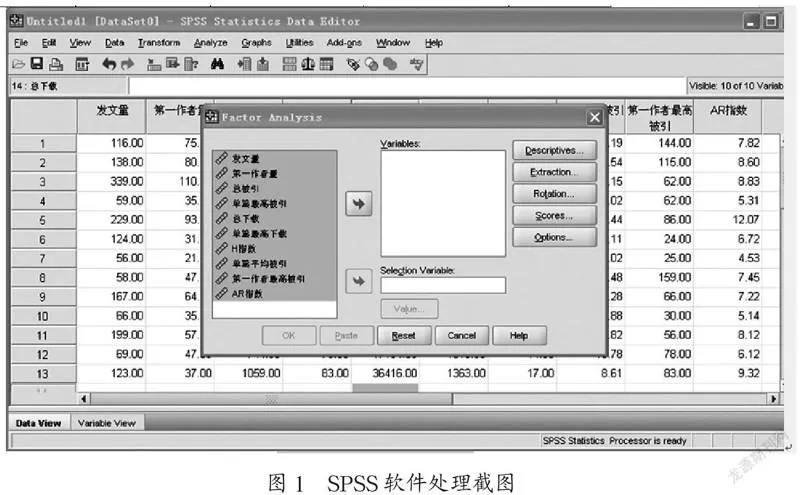This screenshot has width=800, height=495.
Task: Open the Data menu
Action: click(114, 43)
